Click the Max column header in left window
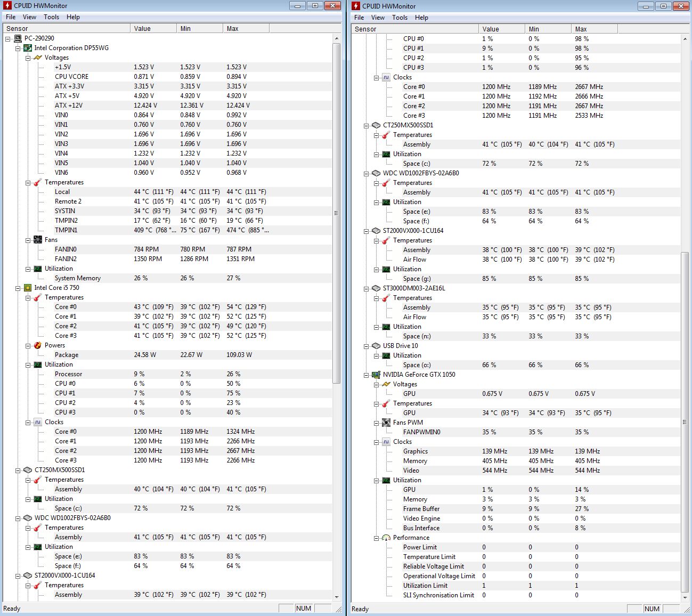 click(246, 29)
